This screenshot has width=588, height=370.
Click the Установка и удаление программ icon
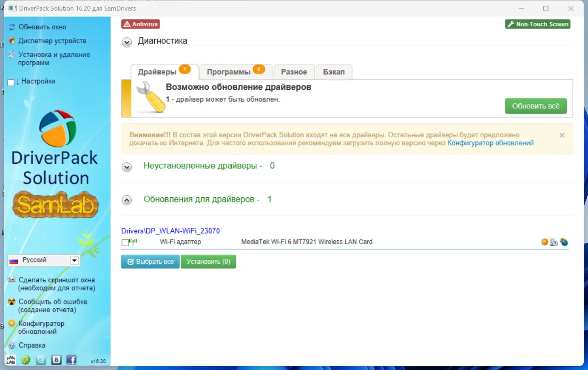coord(12,54)
